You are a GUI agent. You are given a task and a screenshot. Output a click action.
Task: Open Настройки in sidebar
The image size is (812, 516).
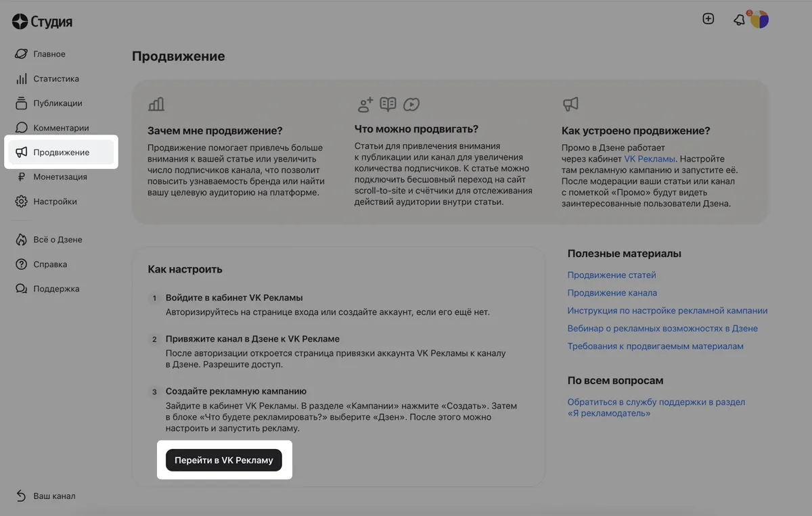coord(55,202)
